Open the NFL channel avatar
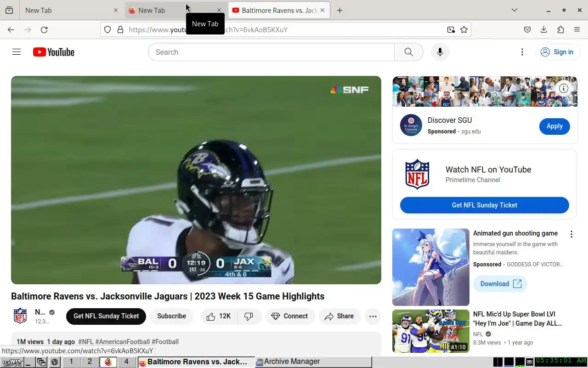 (x=20, y=316)
